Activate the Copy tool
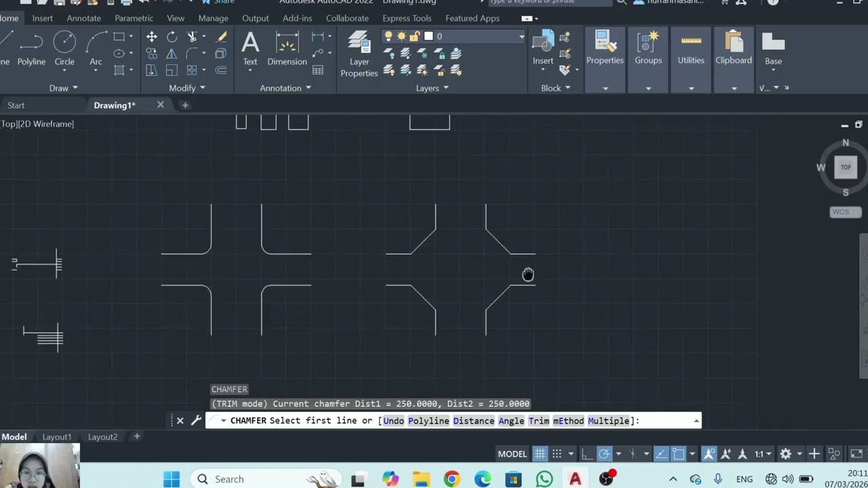 pyautogui.click(x=152, y=54)
